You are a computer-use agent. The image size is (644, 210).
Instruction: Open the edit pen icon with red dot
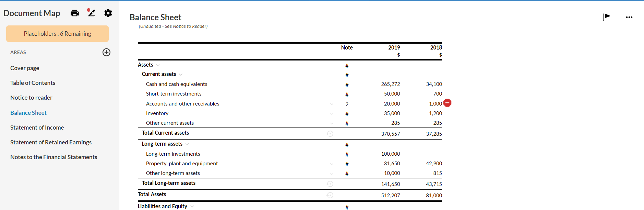91,13
